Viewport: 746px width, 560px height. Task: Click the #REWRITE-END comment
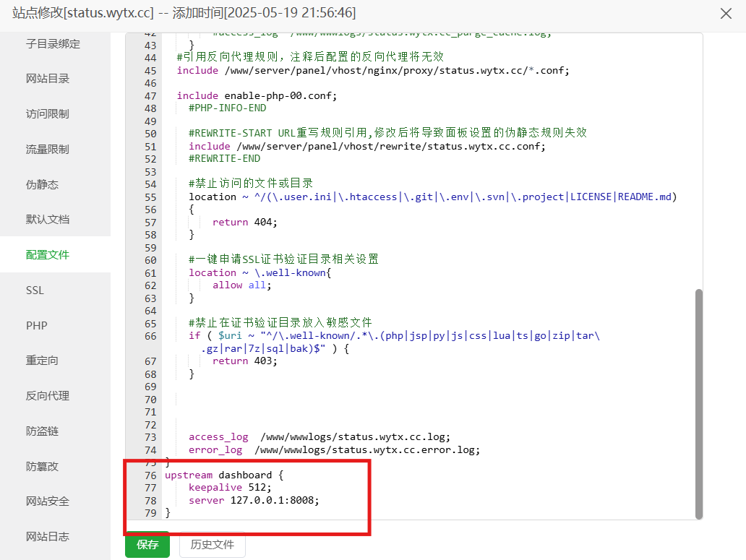click(225, 158)
